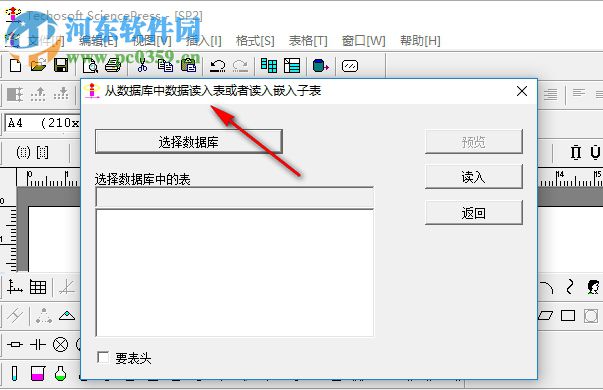
Task: Click the 返回 button
Action: pyautogui.click(x=474, y=213)
